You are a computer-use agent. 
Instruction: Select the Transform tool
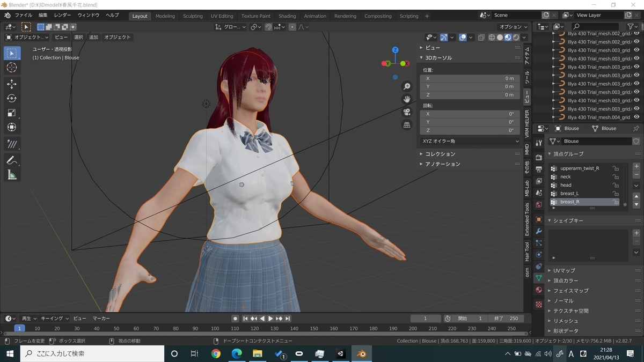coord(12,127)
